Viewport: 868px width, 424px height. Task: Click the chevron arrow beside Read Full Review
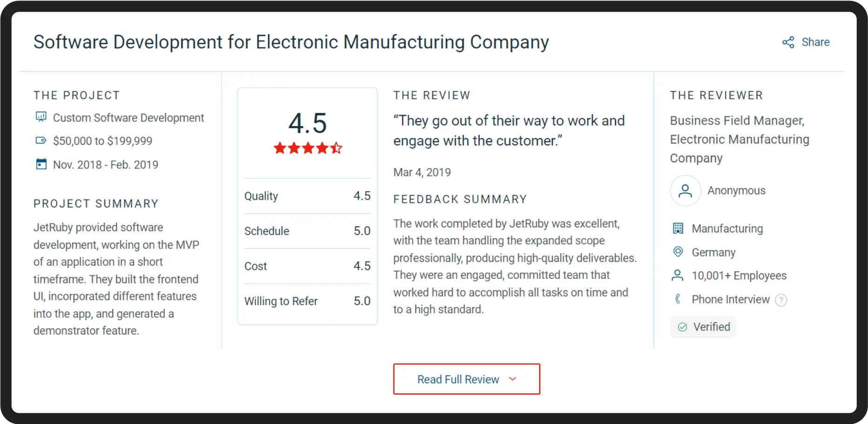pyautogui.click(x=513, y=379)
